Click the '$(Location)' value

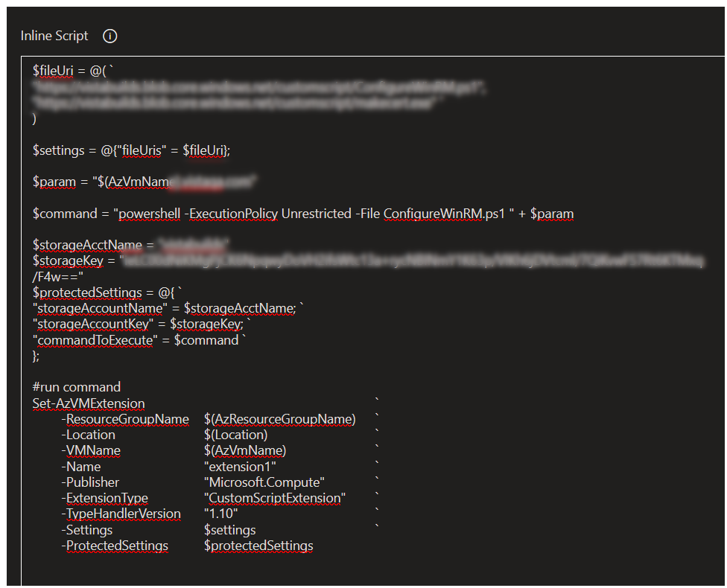point(236,435)
